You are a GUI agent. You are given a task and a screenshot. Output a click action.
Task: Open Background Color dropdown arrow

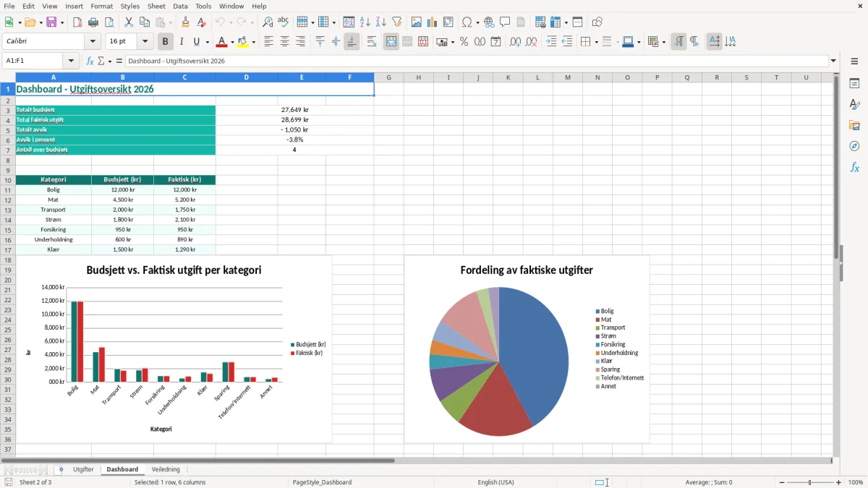[253, 42]
